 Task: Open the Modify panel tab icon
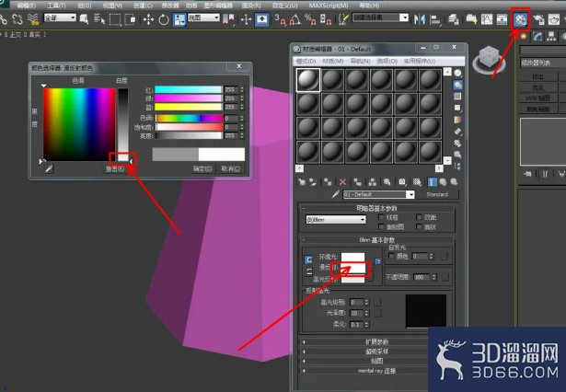[537, 37]
